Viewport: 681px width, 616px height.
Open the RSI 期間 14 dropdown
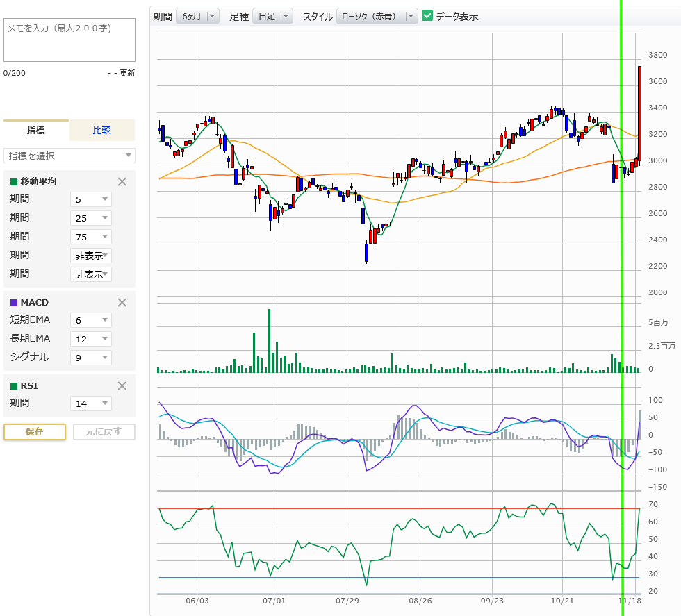91,403
